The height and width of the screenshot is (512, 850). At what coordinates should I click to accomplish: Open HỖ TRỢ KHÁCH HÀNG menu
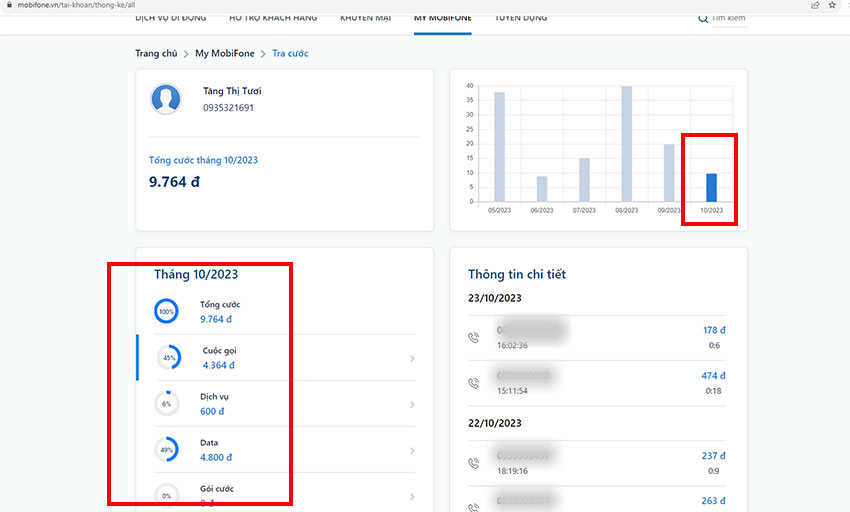[x=273, y=18]
